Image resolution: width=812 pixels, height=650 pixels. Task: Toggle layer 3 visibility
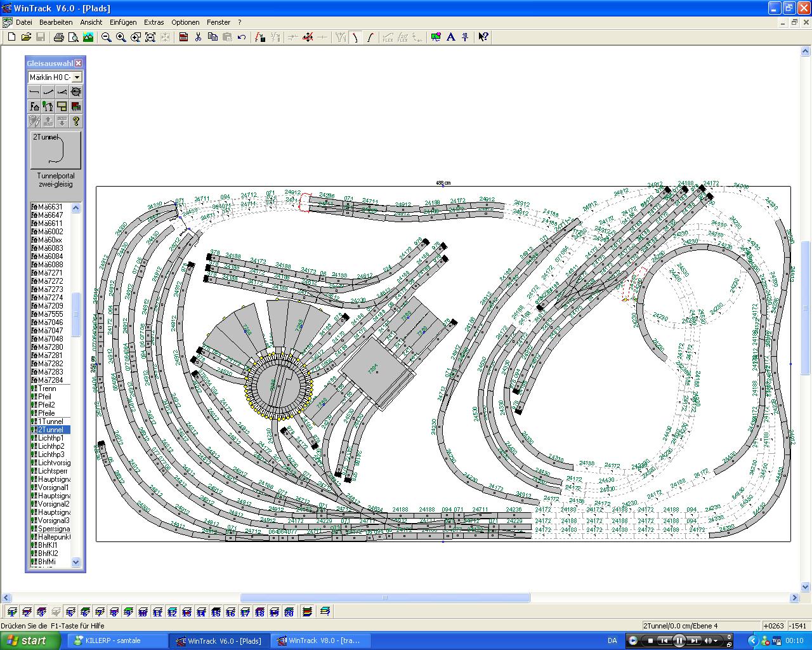click(41, 612)
